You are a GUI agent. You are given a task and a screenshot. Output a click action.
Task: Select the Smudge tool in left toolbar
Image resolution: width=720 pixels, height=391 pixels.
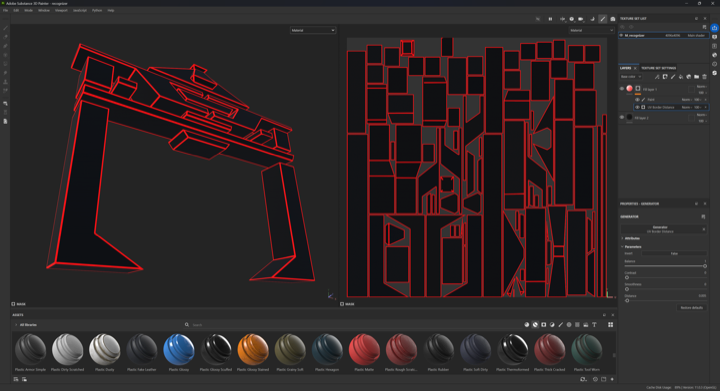[6, 73]
